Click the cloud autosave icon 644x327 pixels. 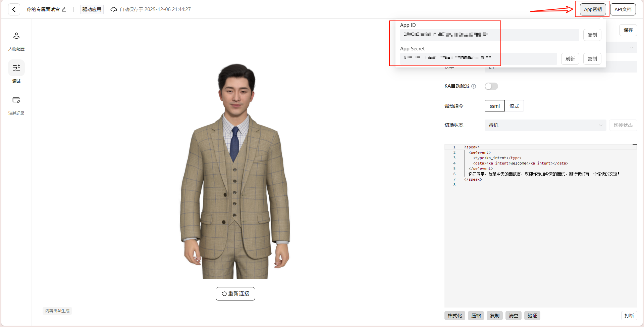coord(114,9)
